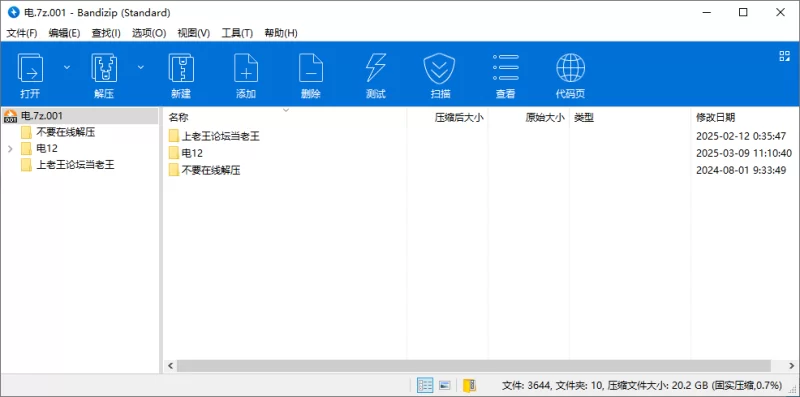The height and width of the screenshot is (397, 800).
Task: Open the 工具(T) menu
Action: tap(237, 33)
